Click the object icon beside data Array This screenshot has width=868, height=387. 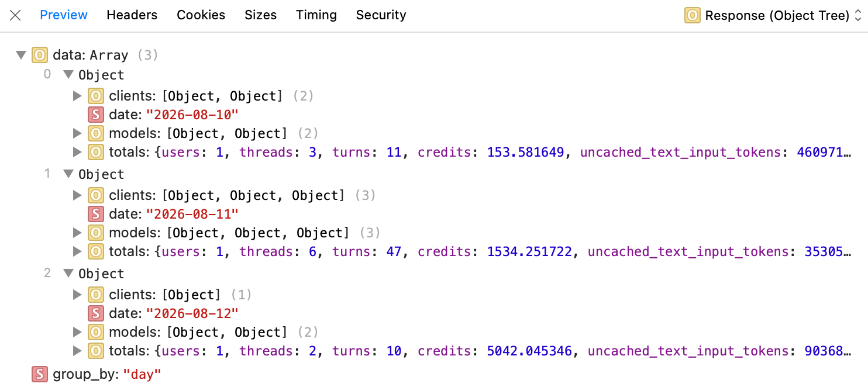[x=40, y=55]
